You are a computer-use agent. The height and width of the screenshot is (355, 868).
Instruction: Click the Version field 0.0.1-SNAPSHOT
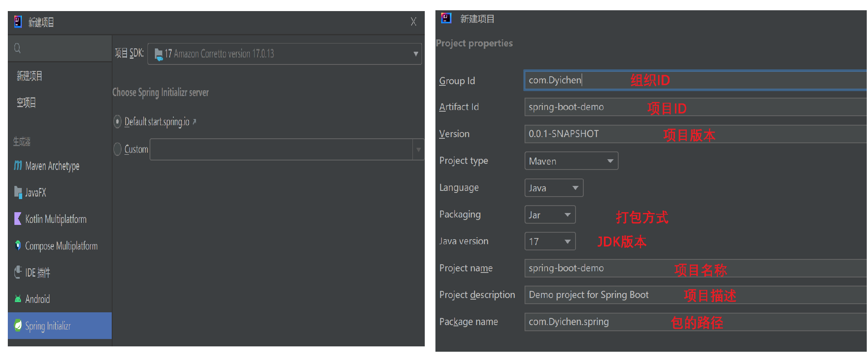point(695,134)
